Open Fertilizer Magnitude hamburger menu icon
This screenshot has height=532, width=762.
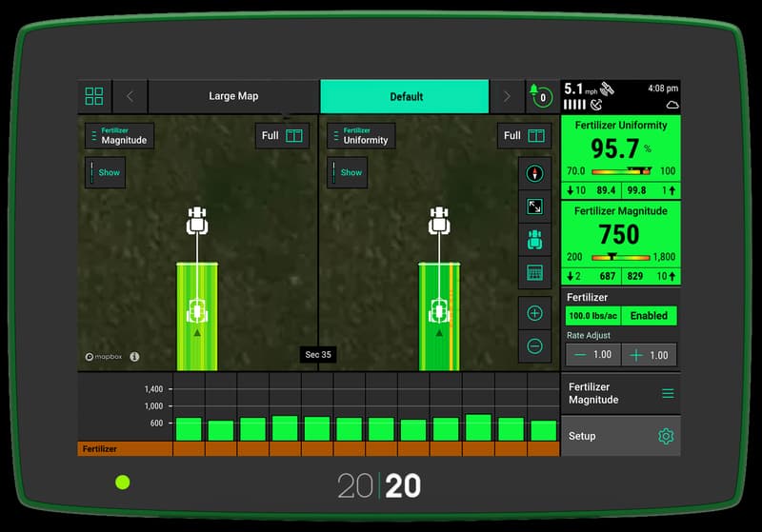point(668,393)
